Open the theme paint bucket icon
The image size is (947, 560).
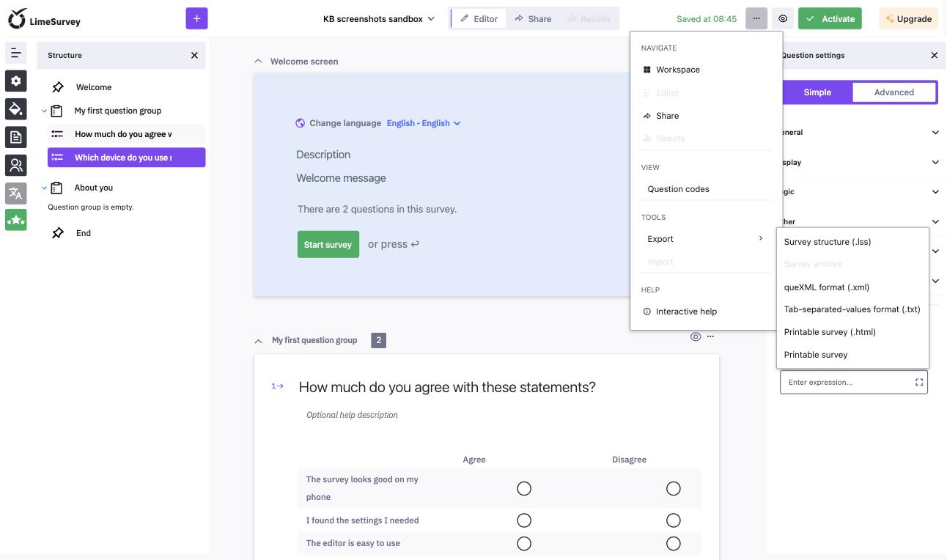[15, 108]
